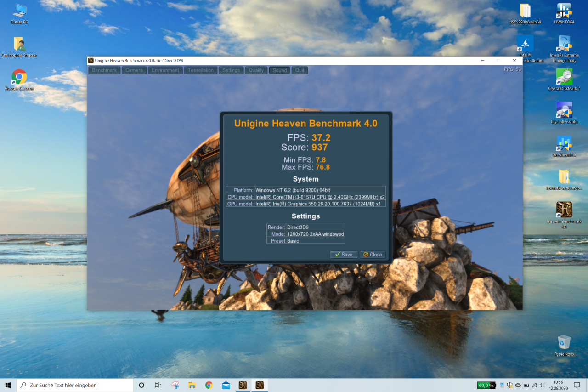Open Snip & Sketch taskbar icon

point(175,385)
